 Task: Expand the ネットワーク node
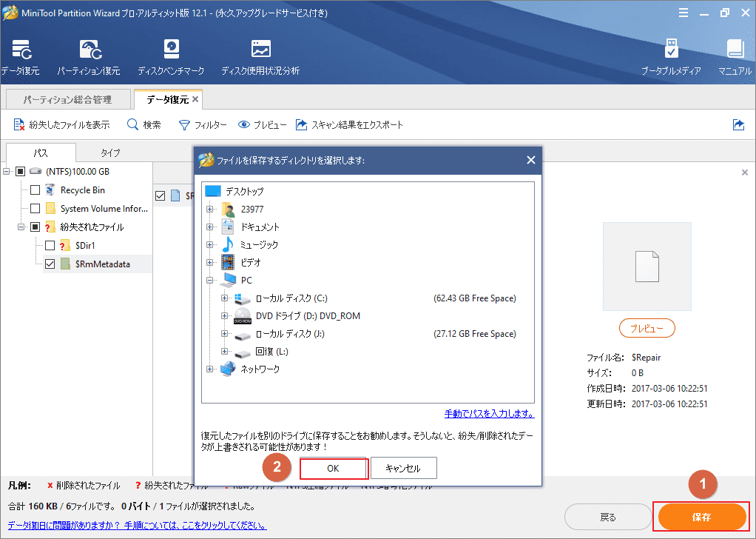tap(210, 369)
